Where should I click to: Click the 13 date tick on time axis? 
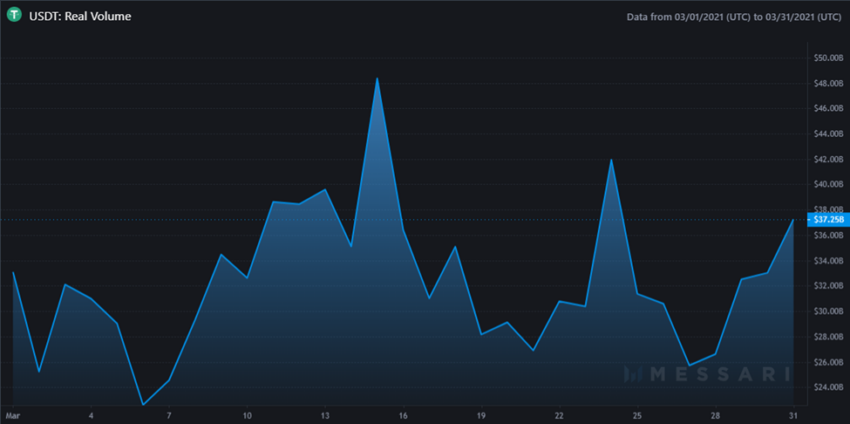click(325, 415)
